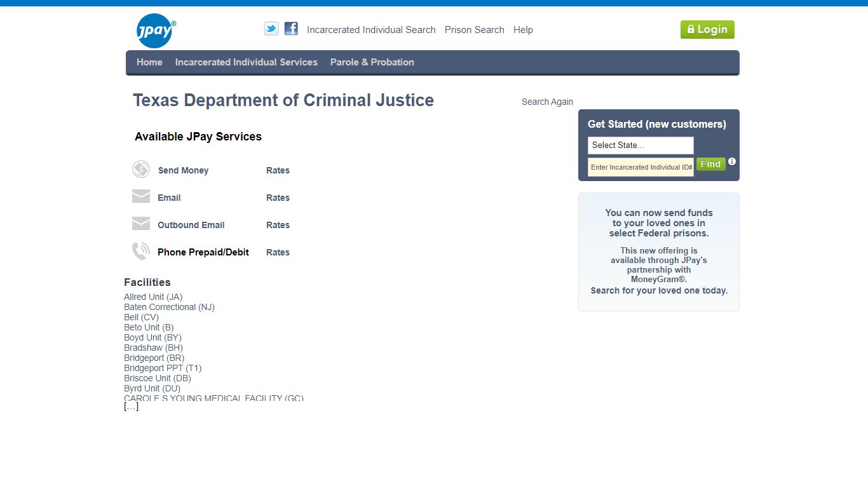
Task: Click the Search Again link
Action: pyautogui.click(x=547, y=102)
